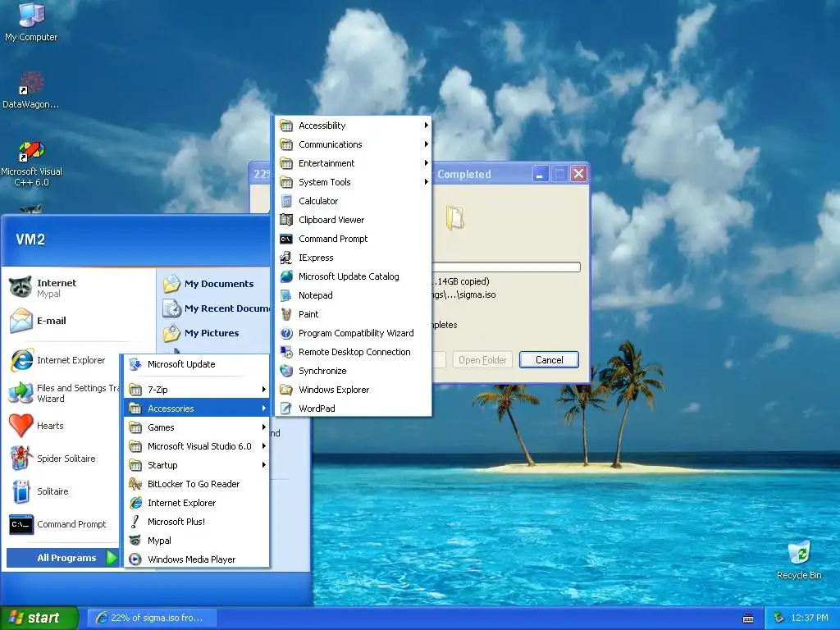Open E-mail pinned item in Start menu
Screen dimensions: 840x630
(80, 321)
